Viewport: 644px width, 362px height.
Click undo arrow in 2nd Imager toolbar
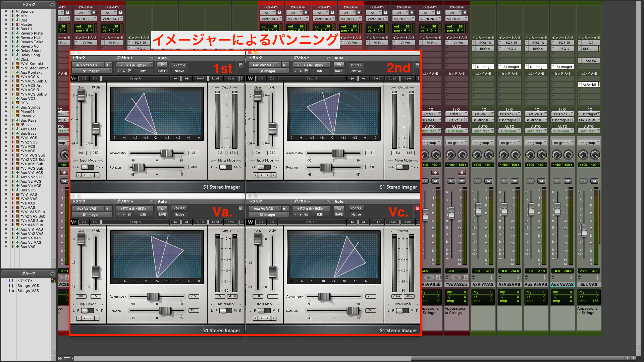point(261,79)
